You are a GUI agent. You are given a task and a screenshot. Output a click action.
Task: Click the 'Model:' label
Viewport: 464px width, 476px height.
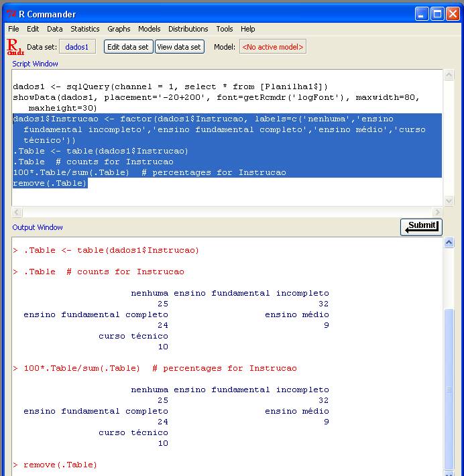225,47
